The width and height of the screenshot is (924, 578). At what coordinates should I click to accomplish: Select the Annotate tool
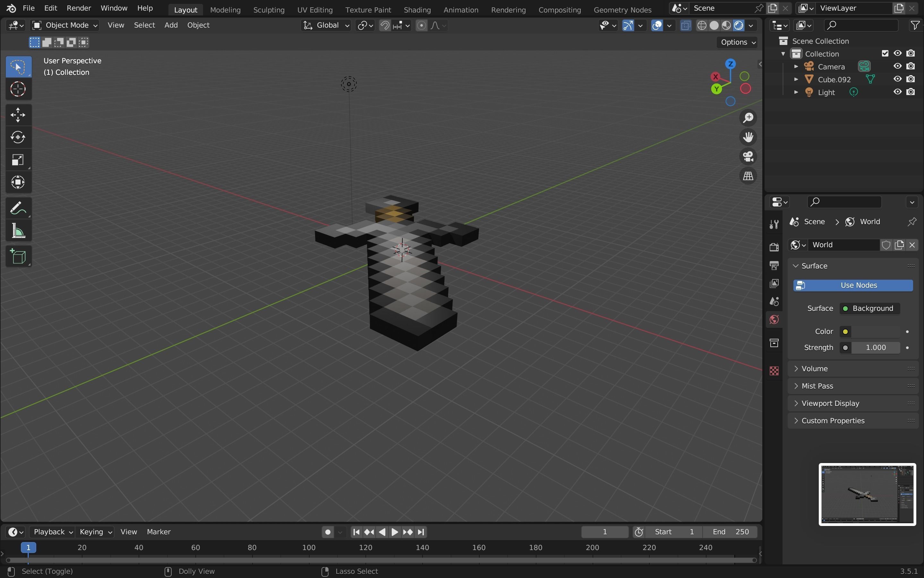pyautogui.click(x=18, y=208)
